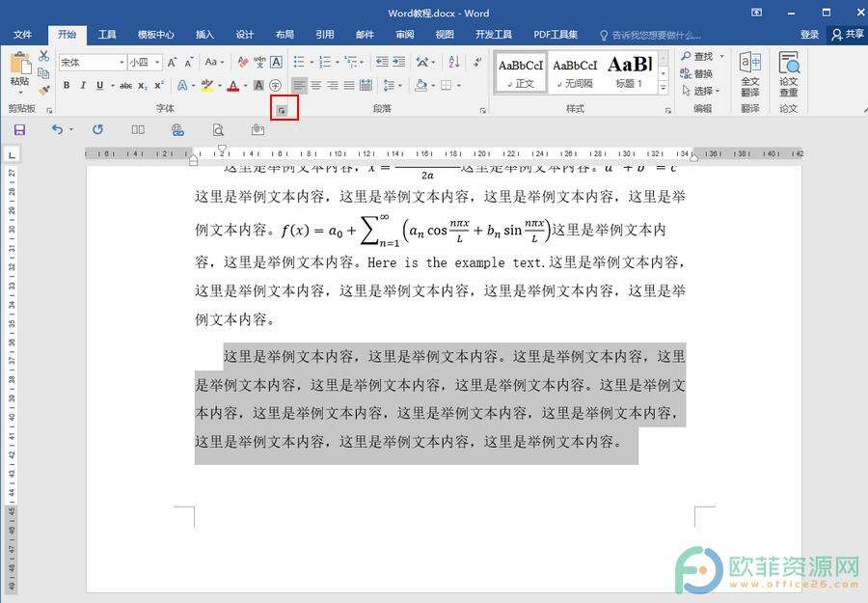Click the sort A-Z icon
Viewport: 868px width, 603px height.
tap(454, 62)
